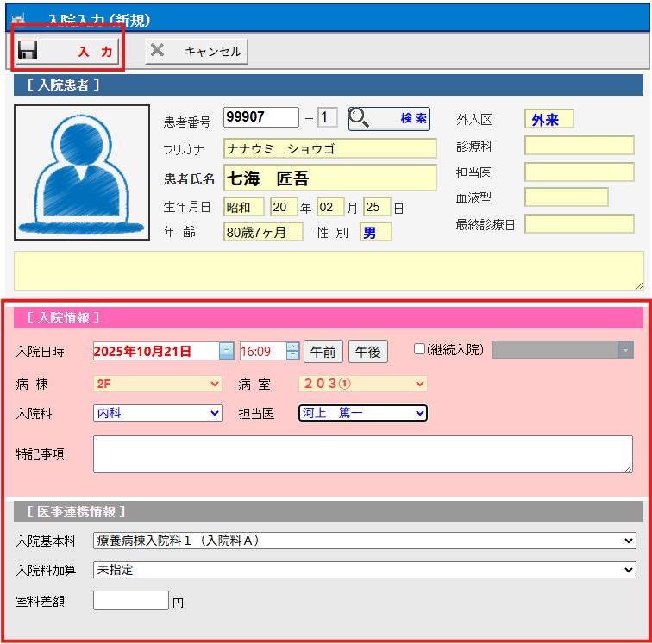Screen dimensions: 652x644
Task: Click the window title bar icon
Action: (x=17, y=17)
